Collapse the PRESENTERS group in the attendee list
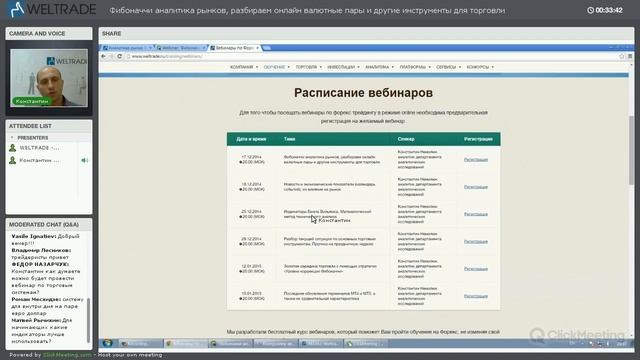Image resolution: width=640 pixels, height=360 pixels. point(12,138)
